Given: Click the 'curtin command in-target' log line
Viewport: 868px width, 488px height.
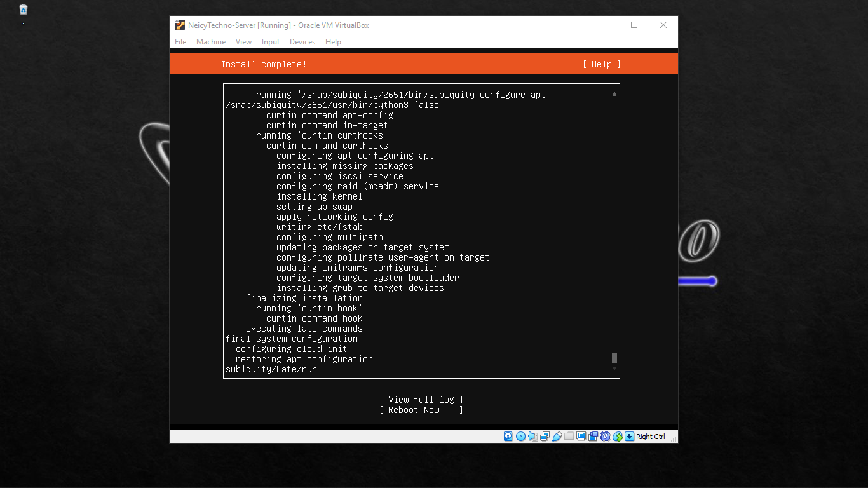Looking at the screenshot, I should pos(327,125).
